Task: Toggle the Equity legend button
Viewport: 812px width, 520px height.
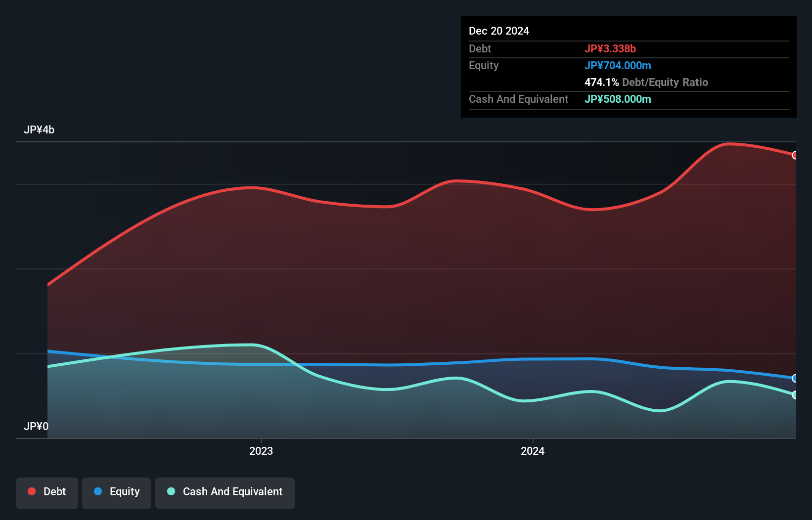Action: (x=117, y=493)
